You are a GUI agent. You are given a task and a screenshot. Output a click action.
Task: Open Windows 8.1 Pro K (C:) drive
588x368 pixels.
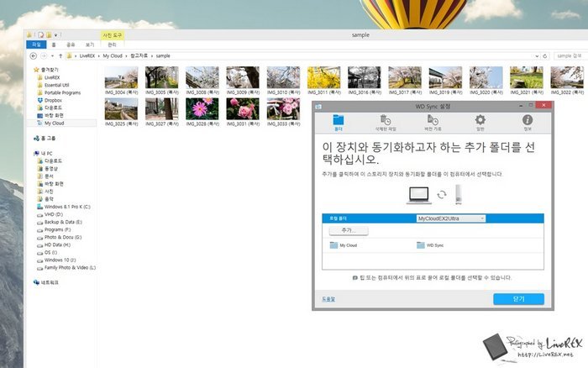[x=64, y=207]
